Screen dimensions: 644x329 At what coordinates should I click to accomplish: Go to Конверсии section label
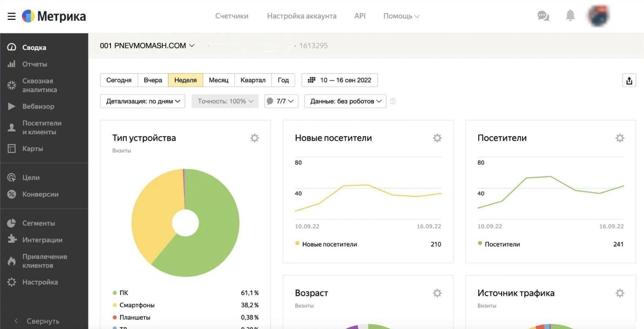pos(41,194)
